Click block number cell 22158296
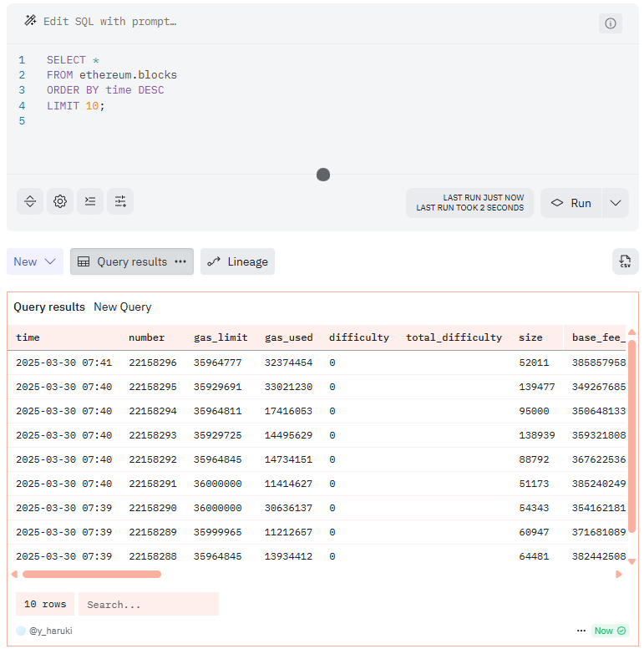Viewport: 644px width, 649px height. pyautogui.click(x=153, y=363)
